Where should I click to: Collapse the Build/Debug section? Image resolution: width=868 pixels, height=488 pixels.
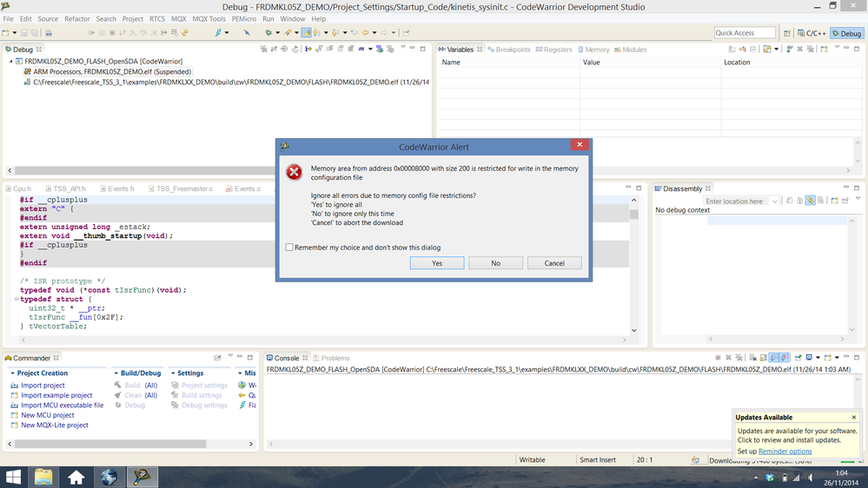116,373
